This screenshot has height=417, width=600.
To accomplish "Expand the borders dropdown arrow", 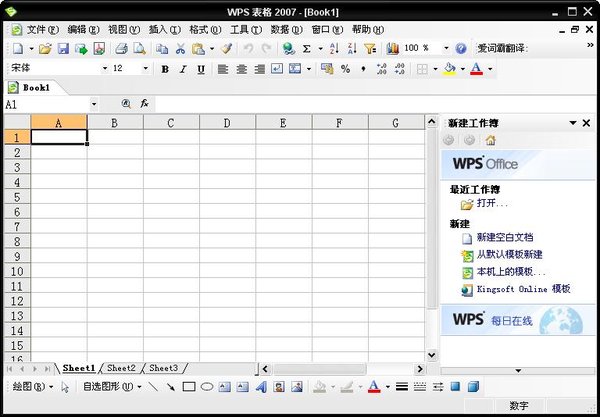I will click(x=435, y=69).
